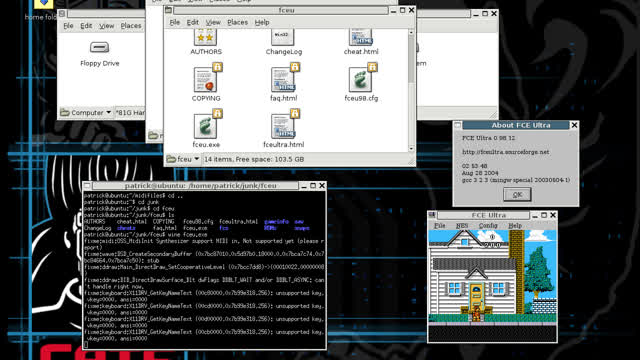Open File menu in Computer window
640x360 pixels.
68,26
